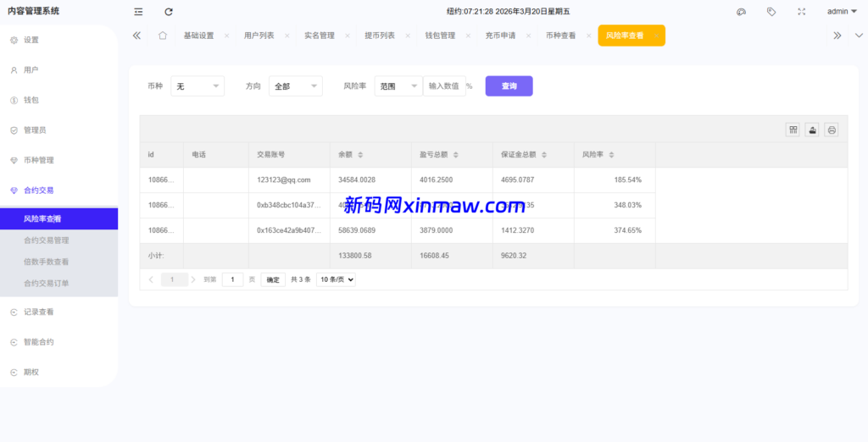Click the table export icon
This screenshot has width=868, height=442.
(812, 130)
